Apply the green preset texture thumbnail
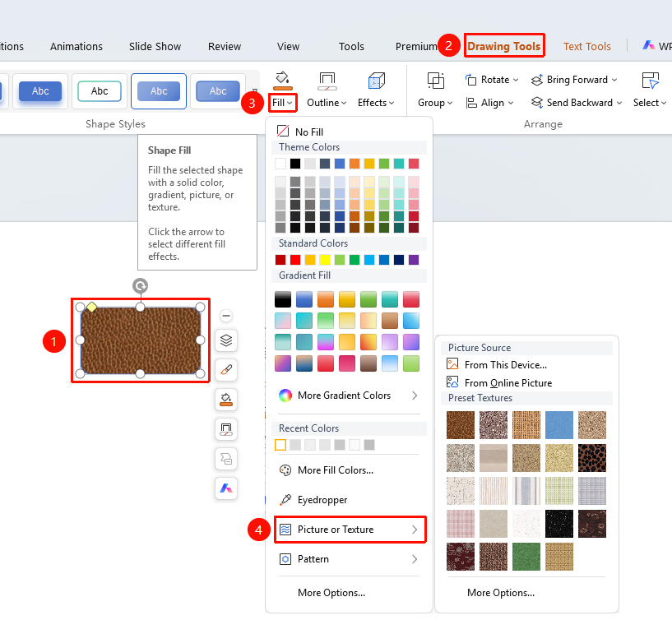The image size is (672, 620). pyautogui.click(x=526, y=557)
